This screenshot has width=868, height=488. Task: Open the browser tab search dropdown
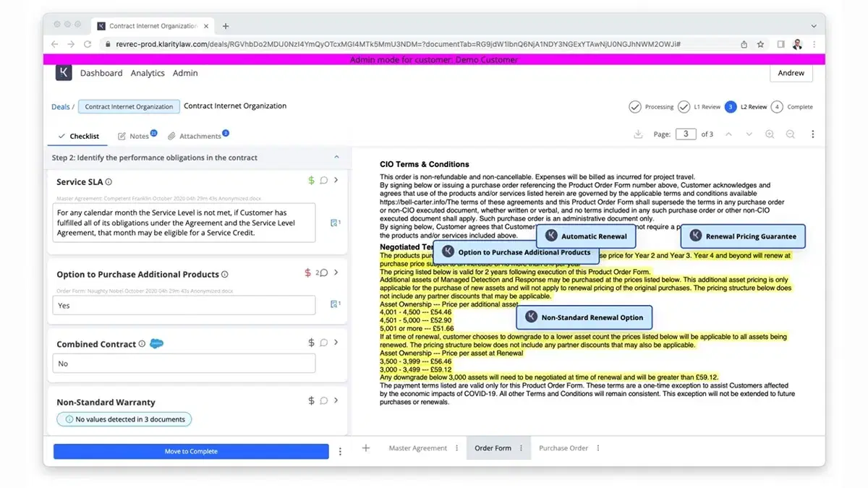[x=813, y=25]
